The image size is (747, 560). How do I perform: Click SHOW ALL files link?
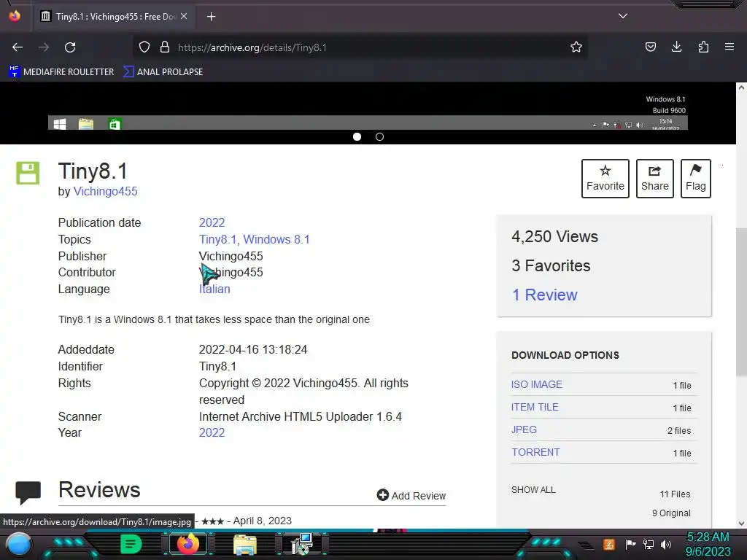click(533, 490)
